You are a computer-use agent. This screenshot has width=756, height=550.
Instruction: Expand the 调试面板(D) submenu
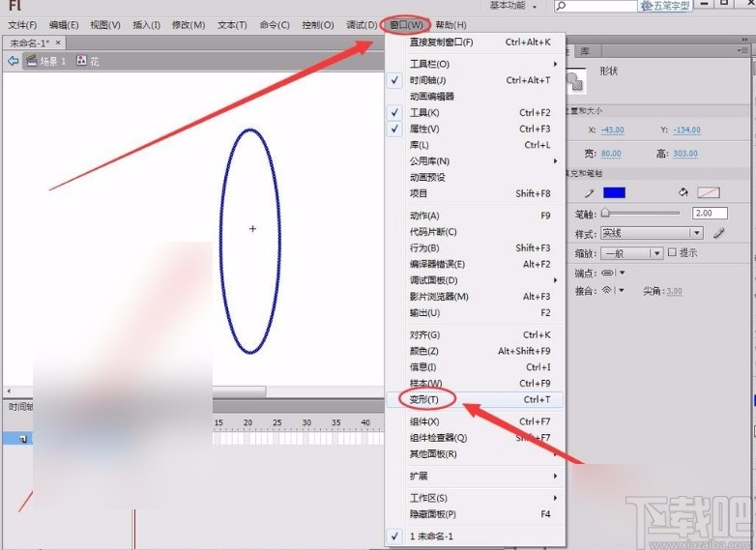click(x=475, y=280)
